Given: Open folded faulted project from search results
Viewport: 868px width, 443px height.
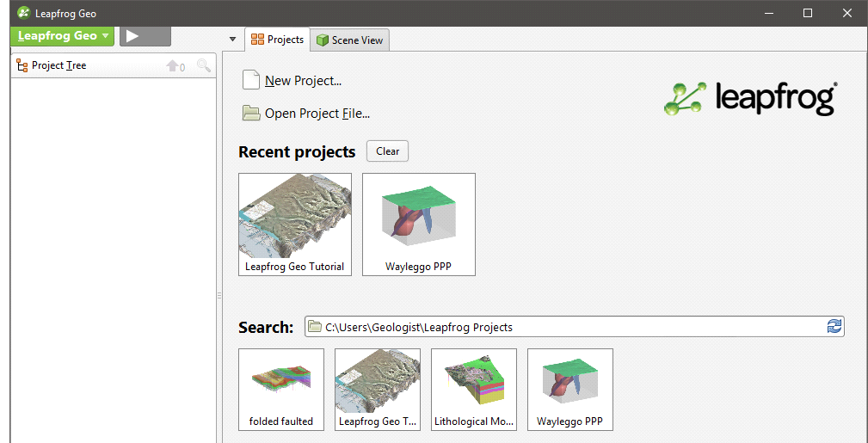Looking at the screenshot, I should coord(281,390).
